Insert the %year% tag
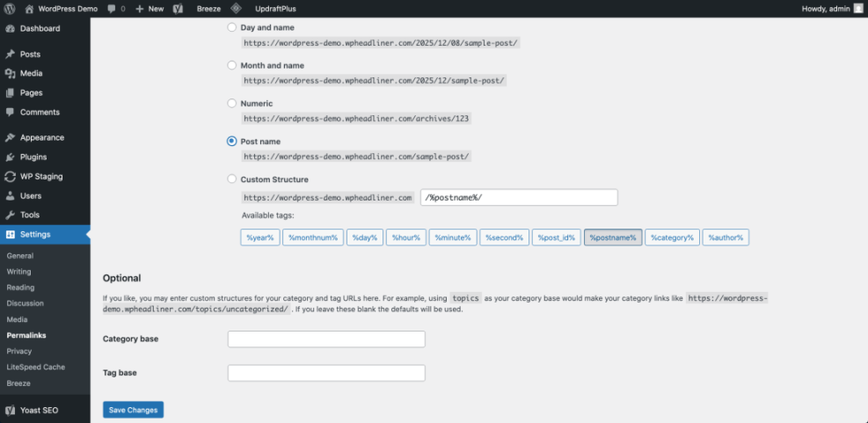This screenshot has width=868, height=423. click(260, 237)
